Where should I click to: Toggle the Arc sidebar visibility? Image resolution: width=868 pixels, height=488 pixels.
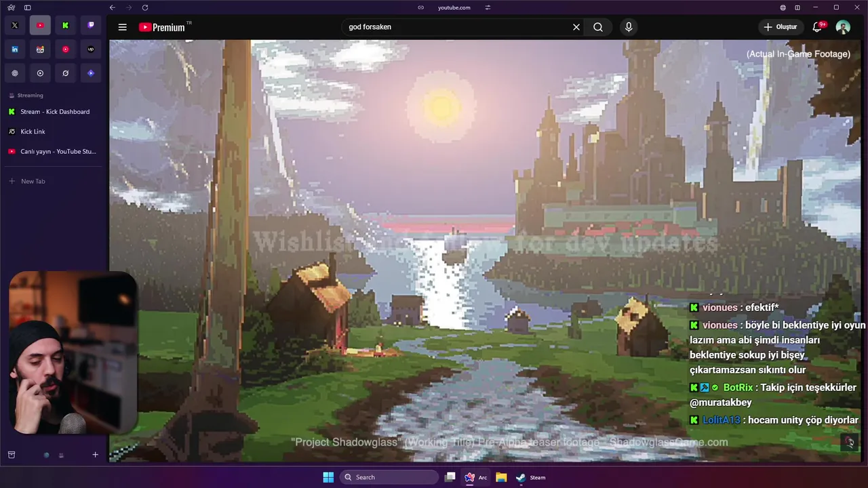27,7
